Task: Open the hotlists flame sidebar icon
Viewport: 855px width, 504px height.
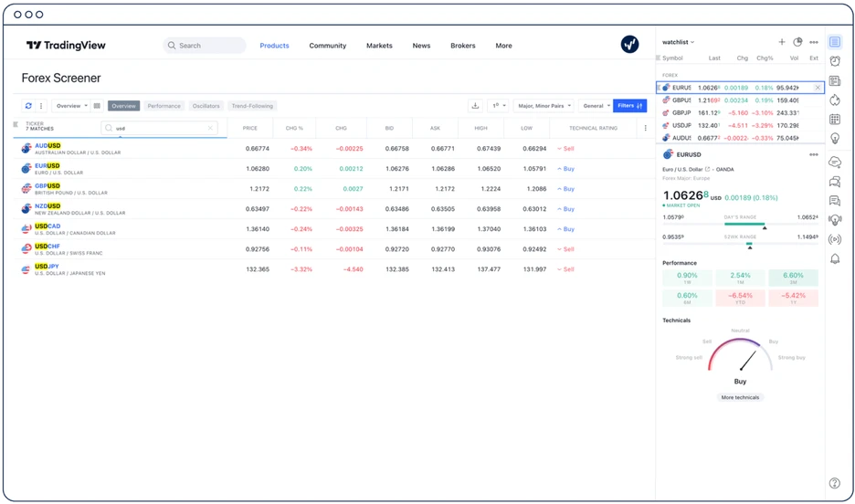Action: pos(835,100)
